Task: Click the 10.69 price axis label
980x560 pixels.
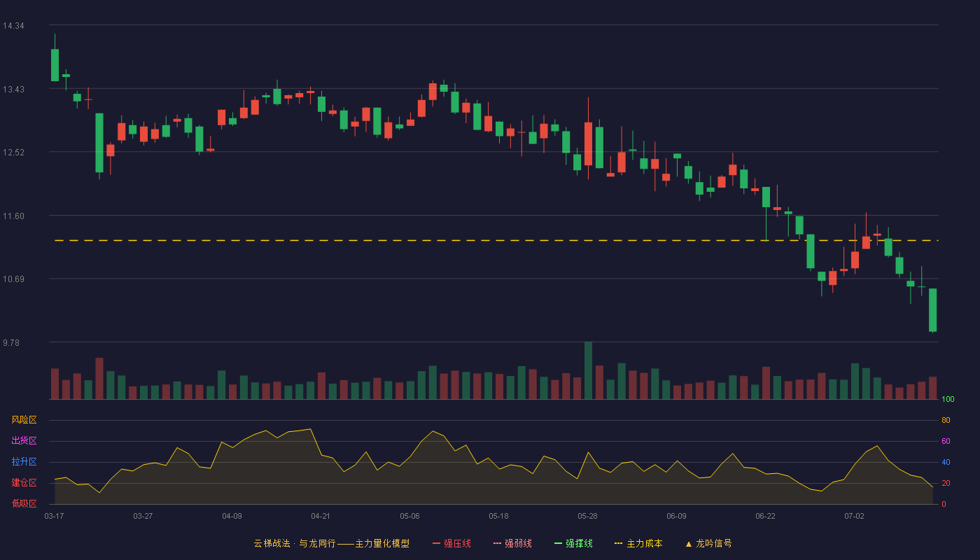Action: (13, 279)
